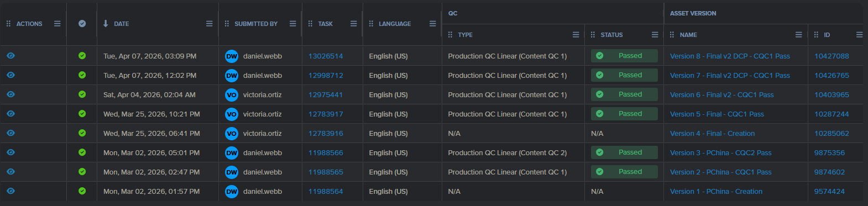This screenshot has width=868, height=206.
Task: Open the eye view icon for task 12783916
Action: [11, 133]
